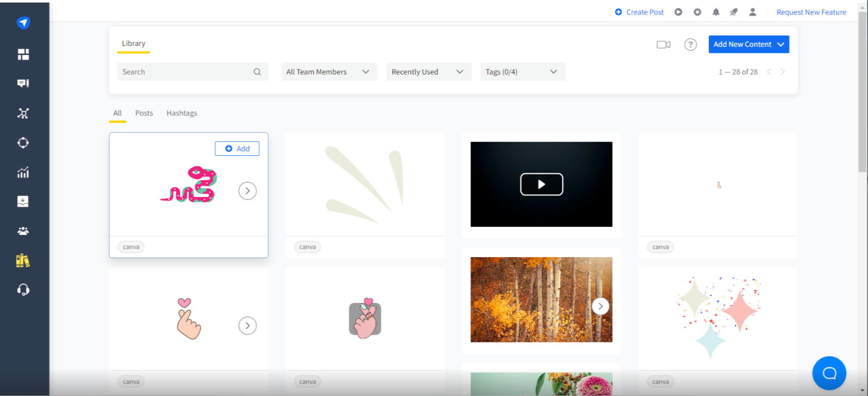Click the Search input field
The height and width of the screenshot is (396, 868).
pyautogui.click(x=186, y=72)
